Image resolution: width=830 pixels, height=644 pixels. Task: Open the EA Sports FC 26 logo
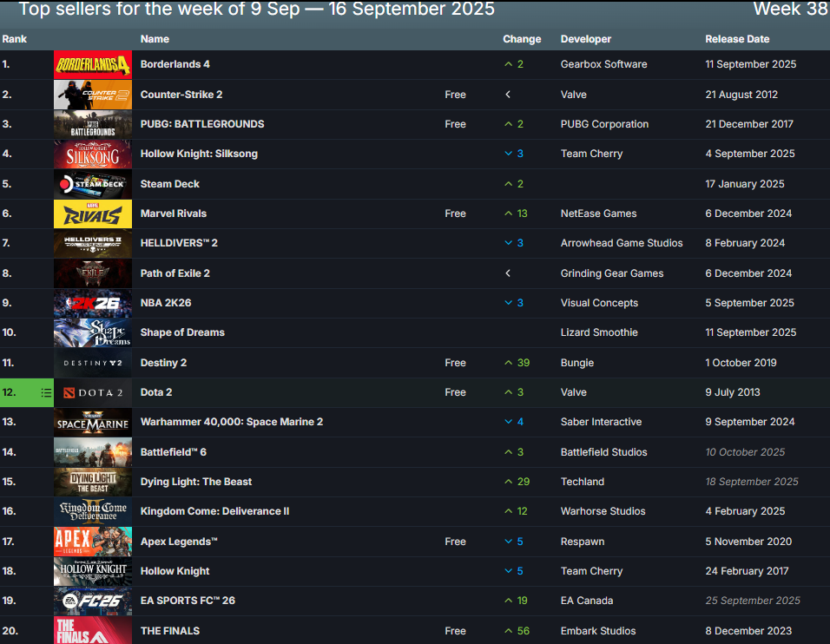93,601
